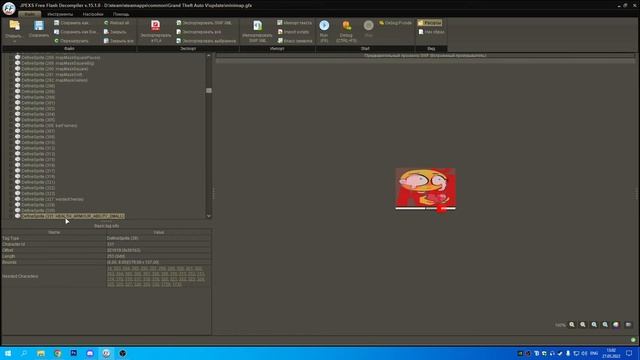Click the Name column header
640x360 pixels.
coord(54,232)
